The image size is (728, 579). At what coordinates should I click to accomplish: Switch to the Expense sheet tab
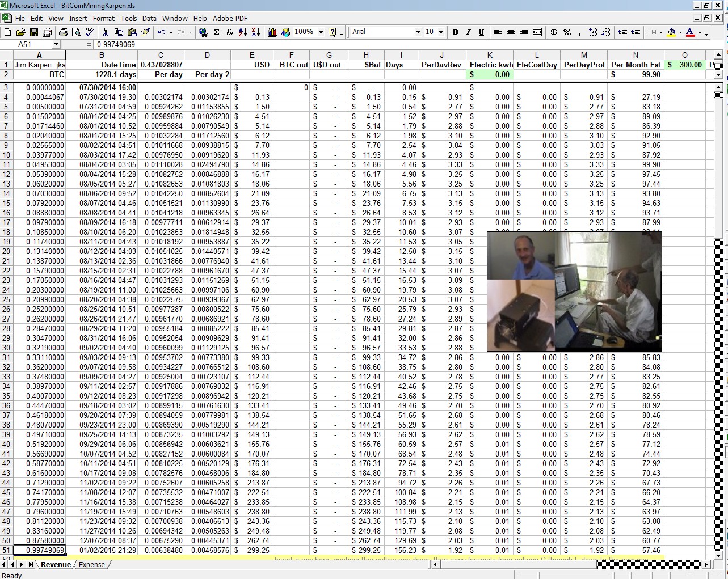pos(92,564)
